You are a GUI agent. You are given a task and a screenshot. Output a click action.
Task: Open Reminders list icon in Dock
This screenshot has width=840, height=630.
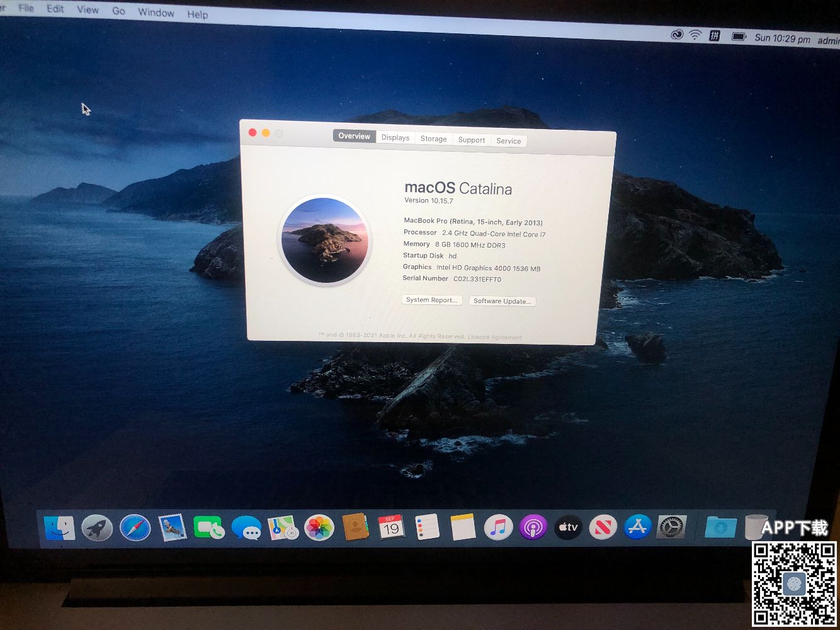(427, 527)
